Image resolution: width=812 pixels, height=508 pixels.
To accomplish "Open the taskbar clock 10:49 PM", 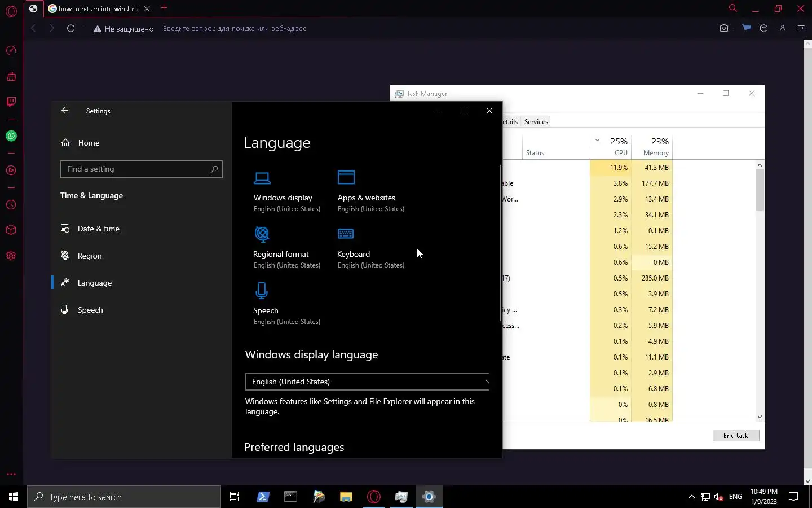I will pyautogui.click(x=764, y=497).
